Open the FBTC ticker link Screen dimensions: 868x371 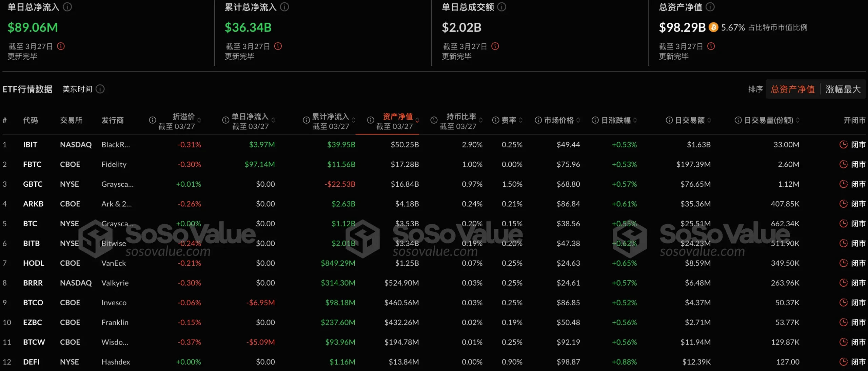pyautogui.click(x=32, y=164)
